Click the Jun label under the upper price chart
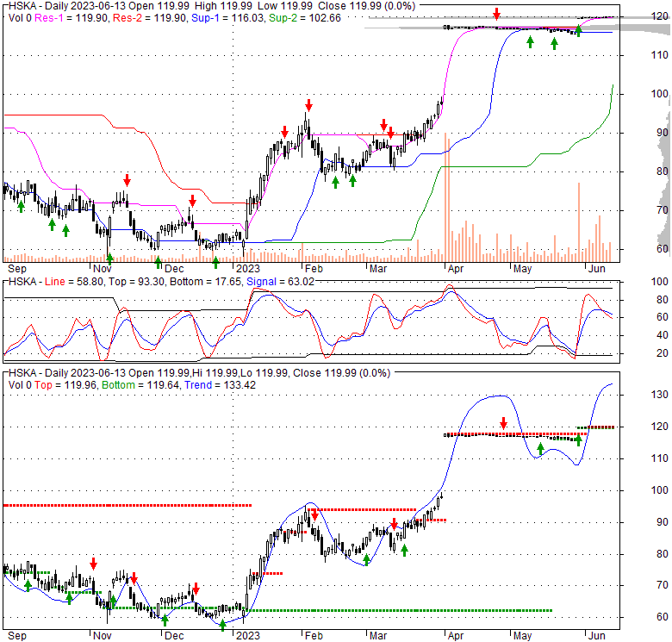This screenshot has height=642, width=672. coord(596,269)
